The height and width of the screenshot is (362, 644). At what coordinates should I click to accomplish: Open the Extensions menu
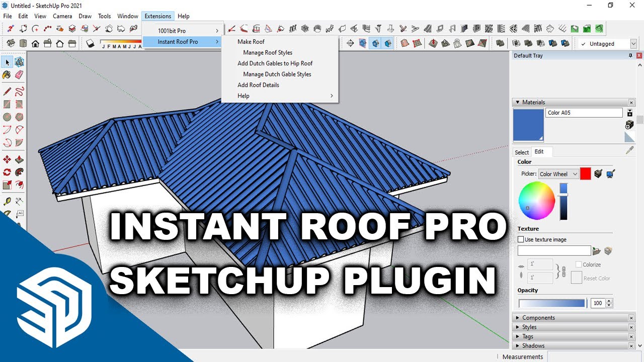click(158, 16)
